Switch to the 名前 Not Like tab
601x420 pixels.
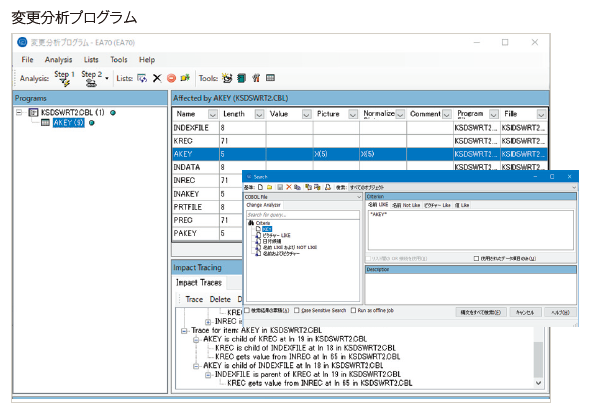(406, 205)
